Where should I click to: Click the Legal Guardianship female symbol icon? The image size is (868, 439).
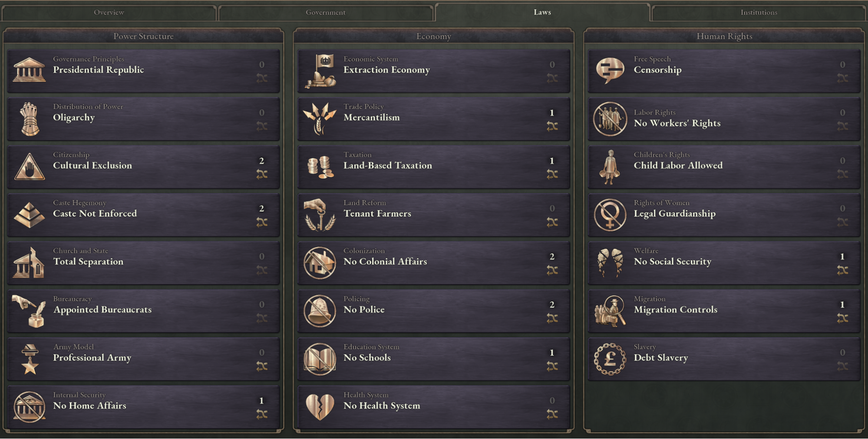[610, 215]
